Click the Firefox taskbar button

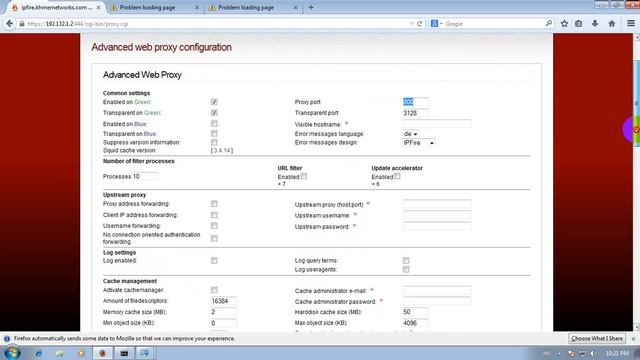tap(102, 353)
